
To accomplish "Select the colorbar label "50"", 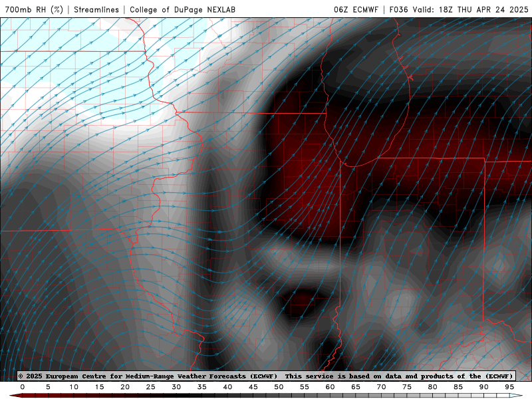I will 279,387.
